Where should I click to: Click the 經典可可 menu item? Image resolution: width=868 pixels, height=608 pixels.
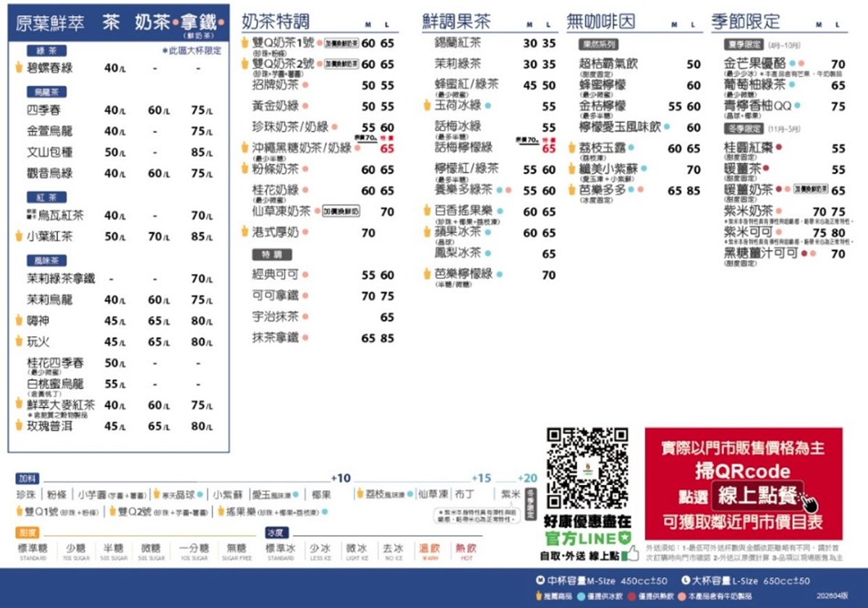[x=276, y=275]
